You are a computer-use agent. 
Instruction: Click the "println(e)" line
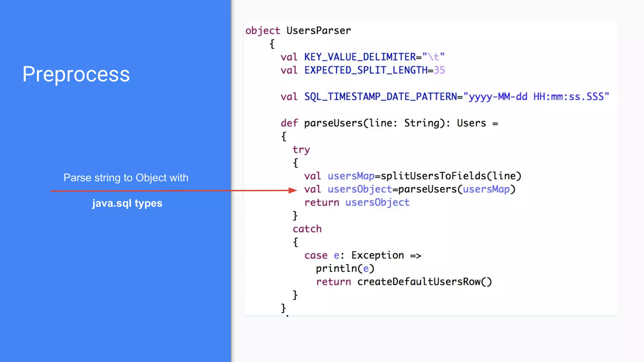[345, 269]
